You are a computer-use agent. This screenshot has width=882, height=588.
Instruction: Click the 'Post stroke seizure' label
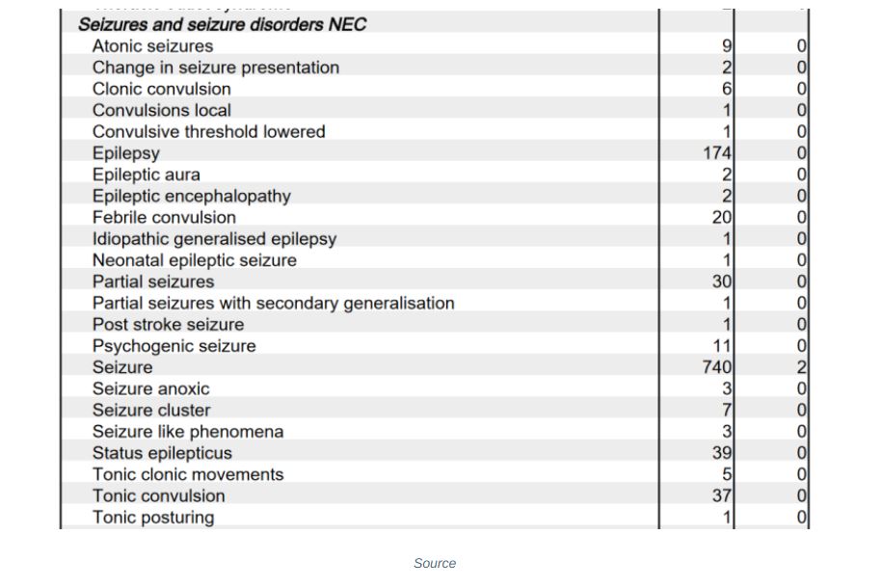coord(168,325)
